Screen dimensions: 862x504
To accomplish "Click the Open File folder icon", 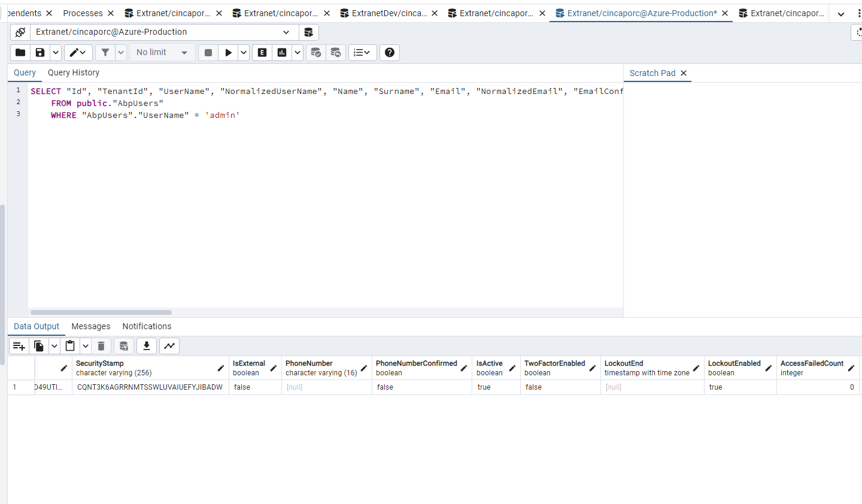I will coord(20,53).
